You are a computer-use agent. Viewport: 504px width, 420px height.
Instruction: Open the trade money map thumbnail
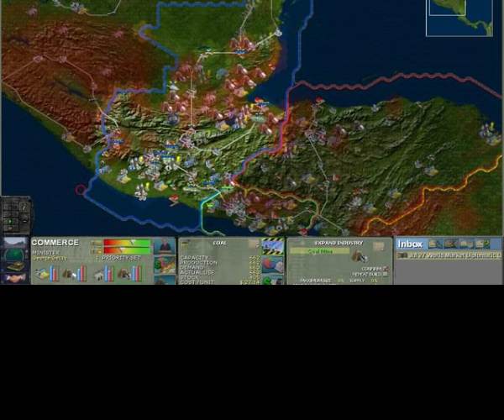click(x=165, y=265)
